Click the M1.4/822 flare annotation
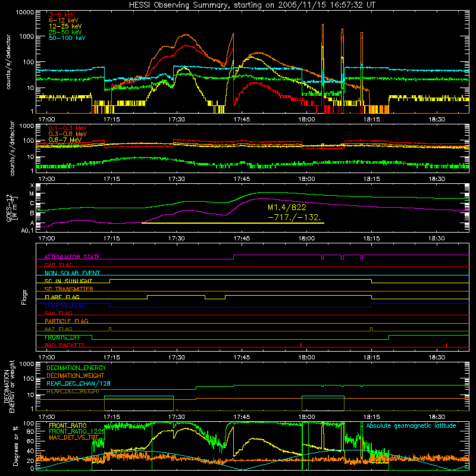The width and height of the screenshot is (476, 476). (287, 207)
